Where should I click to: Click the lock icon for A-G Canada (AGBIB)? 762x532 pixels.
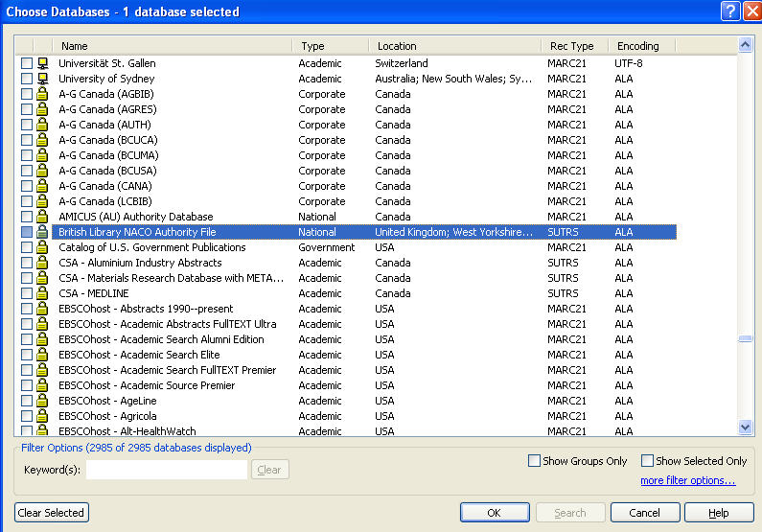[43, 94]
